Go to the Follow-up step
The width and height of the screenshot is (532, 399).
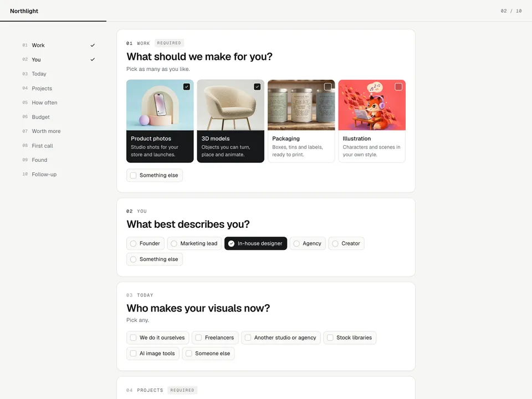(58, 175)
